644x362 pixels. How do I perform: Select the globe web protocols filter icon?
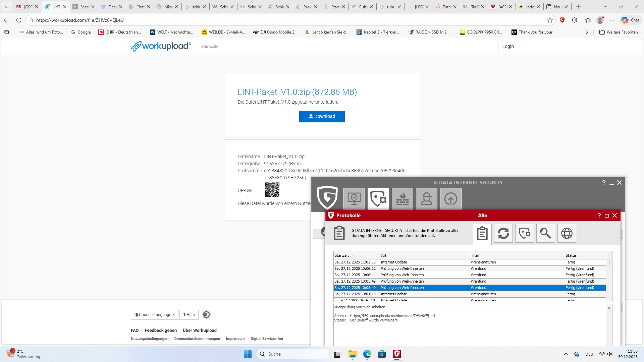click(x=567, y=233)
